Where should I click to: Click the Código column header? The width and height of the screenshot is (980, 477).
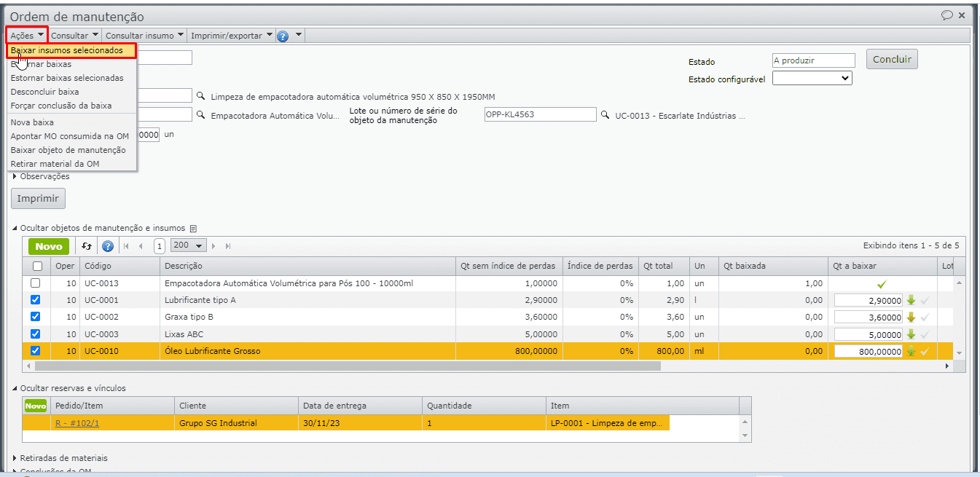(x=119, y=266)
